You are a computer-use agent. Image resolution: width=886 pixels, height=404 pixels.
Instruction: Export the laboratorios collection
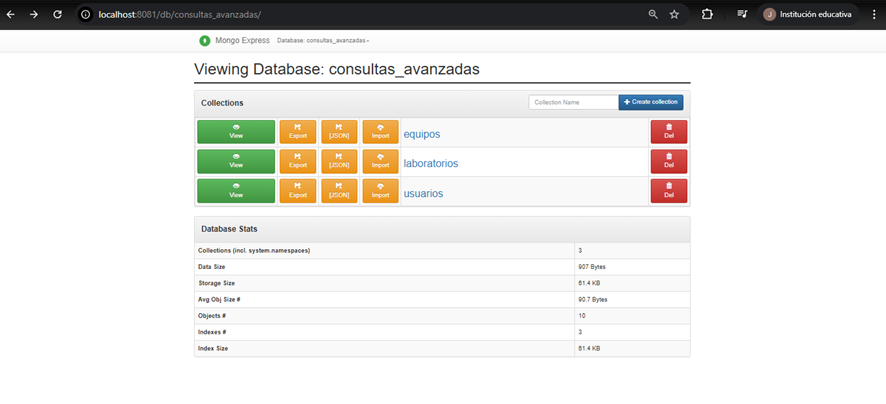pyautogui.click(x=298, y=161)
